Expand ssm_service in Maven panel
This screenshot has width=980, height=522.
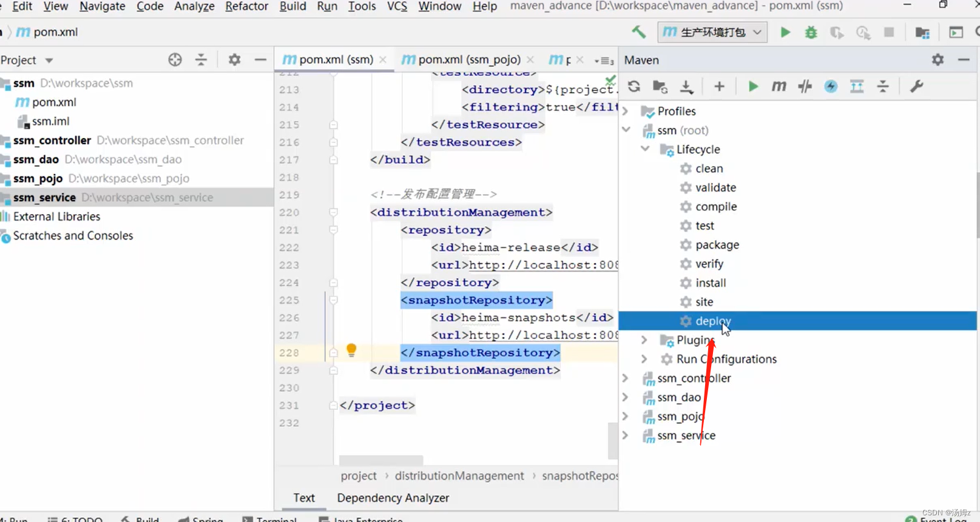pos(626,435)
